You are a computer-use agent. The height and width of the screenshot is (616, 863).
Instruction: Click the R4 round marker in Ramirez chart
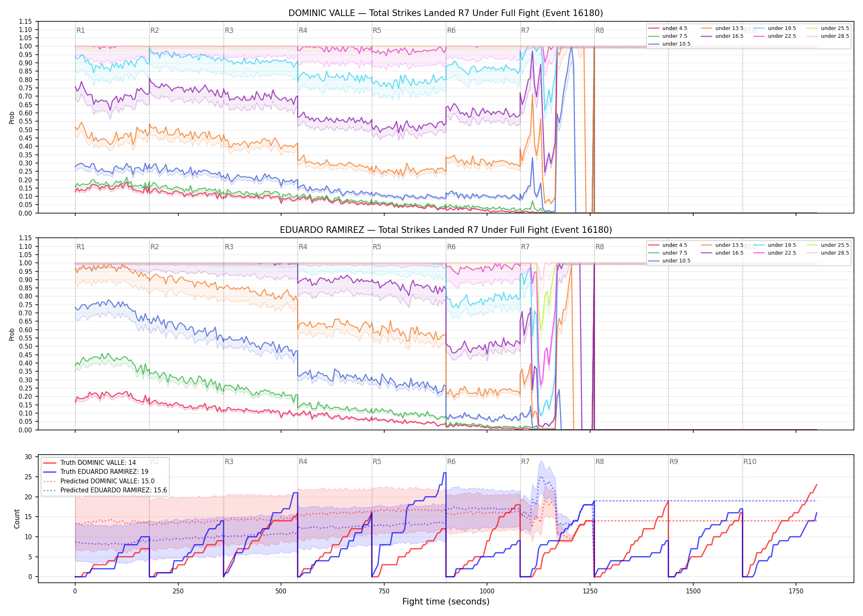pyautogui.click(x=303, y=247)
